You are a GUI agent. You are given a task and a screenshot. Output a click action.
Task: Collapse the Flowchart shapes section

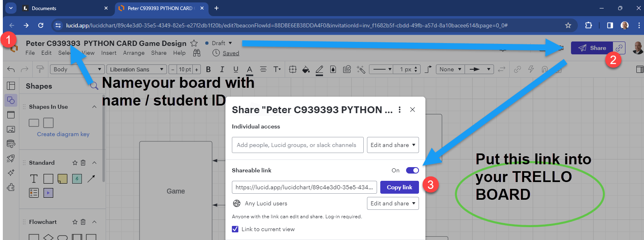coord(94,222)
